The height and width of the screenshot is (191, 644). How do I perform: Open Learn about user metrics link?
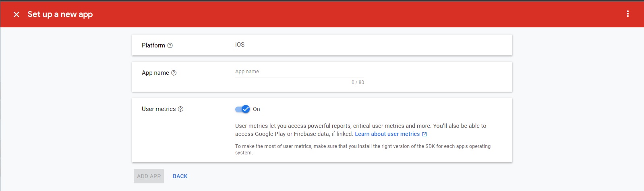[387, 134]
